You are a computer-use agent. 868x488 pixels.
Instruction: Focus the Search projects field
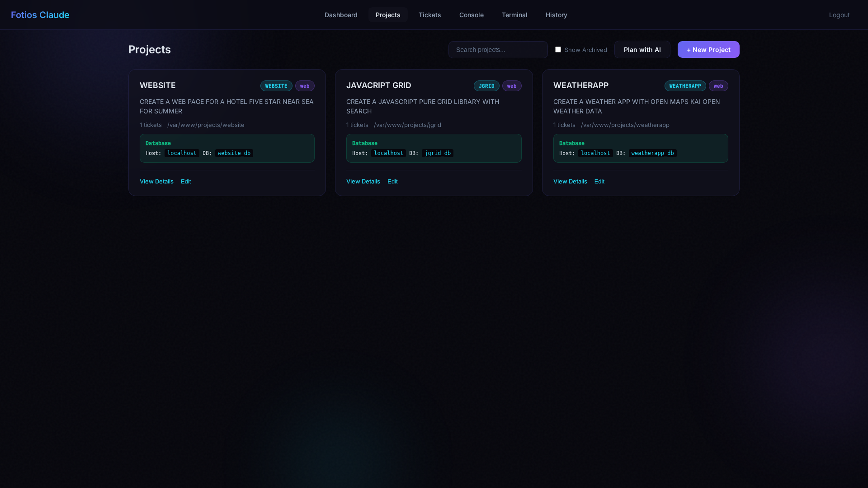pos(498,50)
